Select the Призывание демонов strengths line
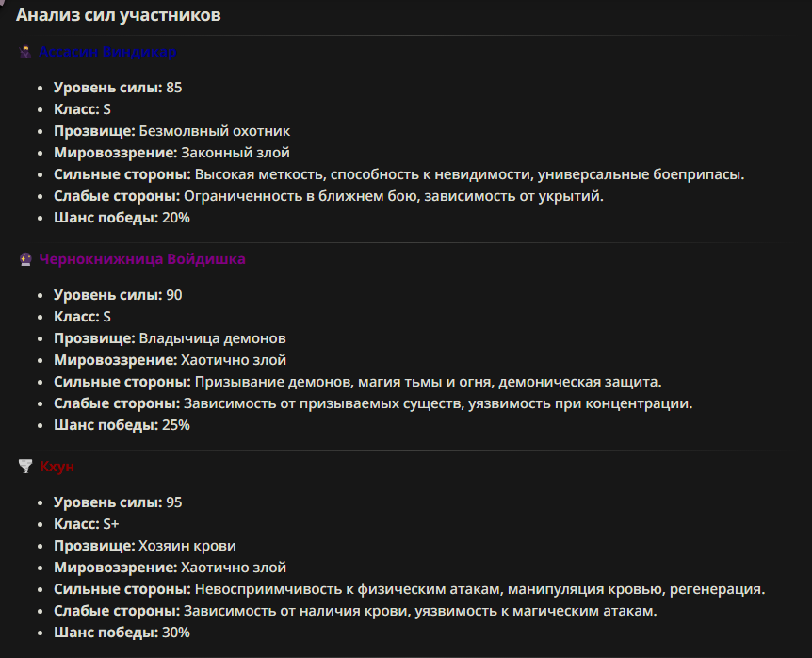The width and height of the screenshot is (812, 658). point(358,382)
